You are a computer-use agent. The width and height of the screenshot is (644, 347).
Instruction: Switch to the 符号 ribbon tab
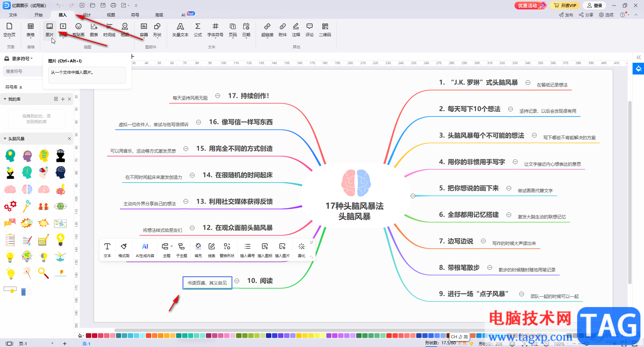135,15
